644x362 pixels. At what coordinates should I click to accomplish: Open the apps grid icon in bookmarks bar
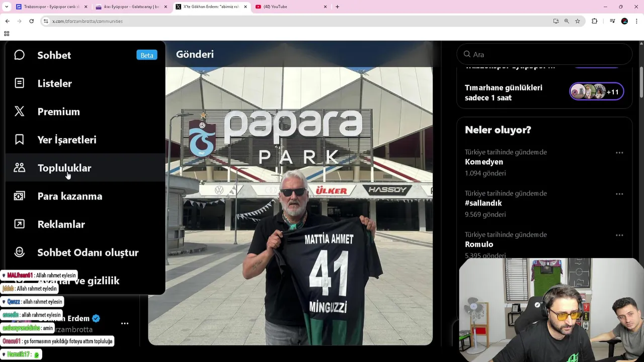click(7, 34)
